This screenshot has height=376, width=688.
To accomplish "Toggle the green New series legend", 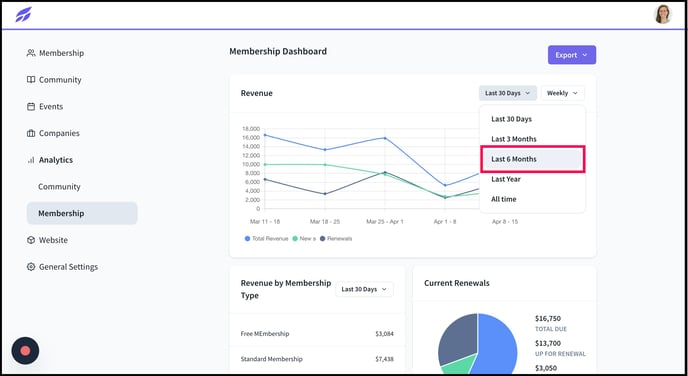I will tap(304, 239).
